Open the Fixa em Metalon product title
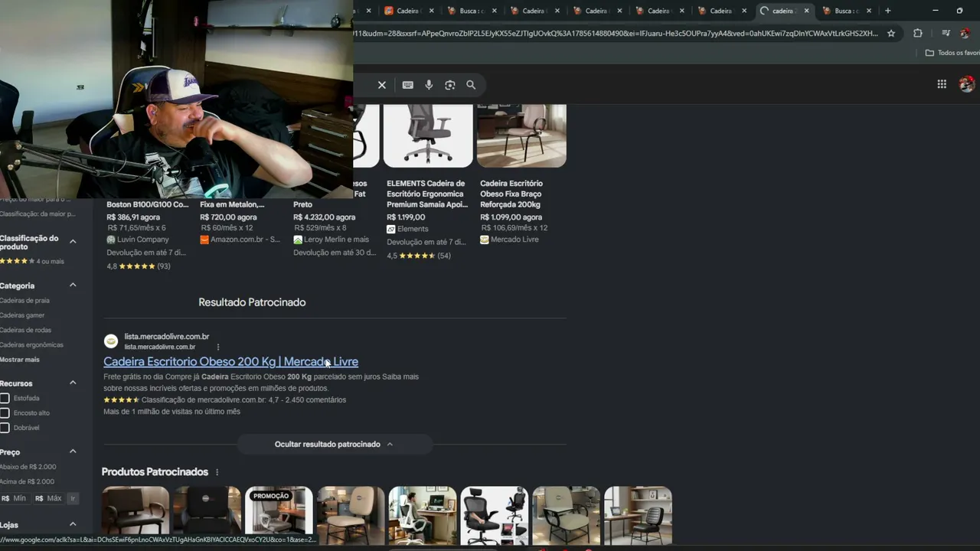 tap(232, 204)
